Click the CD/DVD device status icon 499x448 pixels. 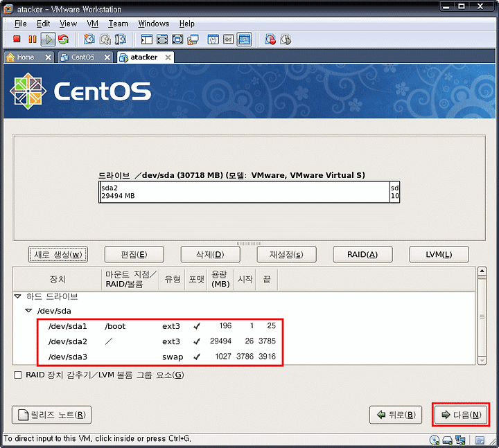point(434,440)
